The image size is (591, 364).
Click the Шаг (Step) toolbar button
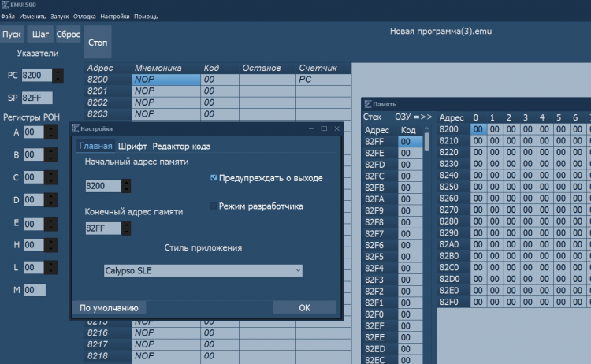39,35
